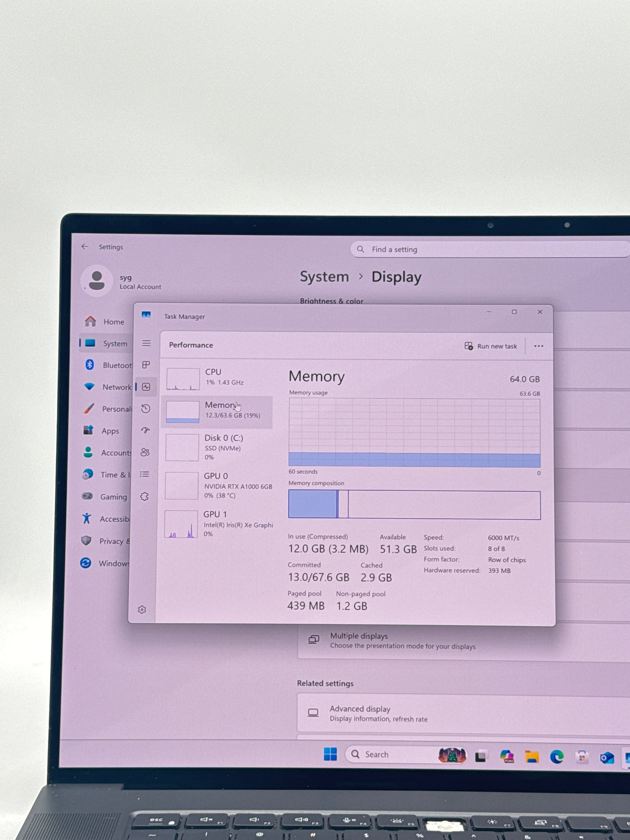Go back with the Settings arrow
The image size is (630, 840).
click(85, 246)
